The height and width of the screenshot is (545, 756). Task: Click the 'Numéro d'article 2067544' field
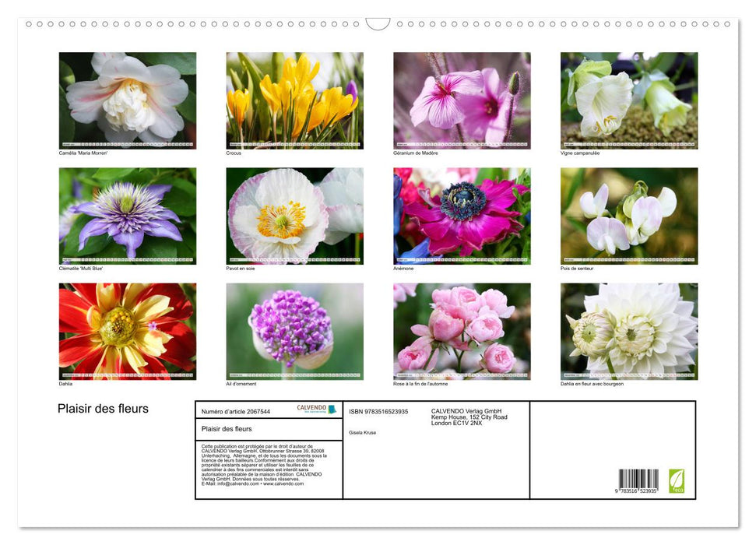[x=236, y=411]
